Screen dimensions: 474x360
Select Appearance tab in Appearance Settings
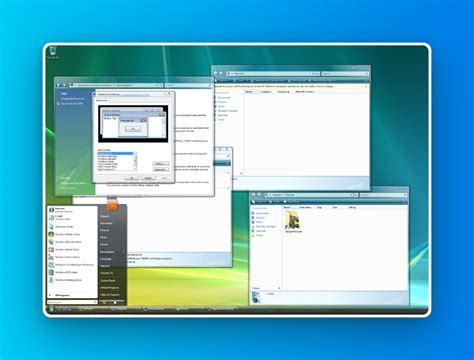click(102, 100)
